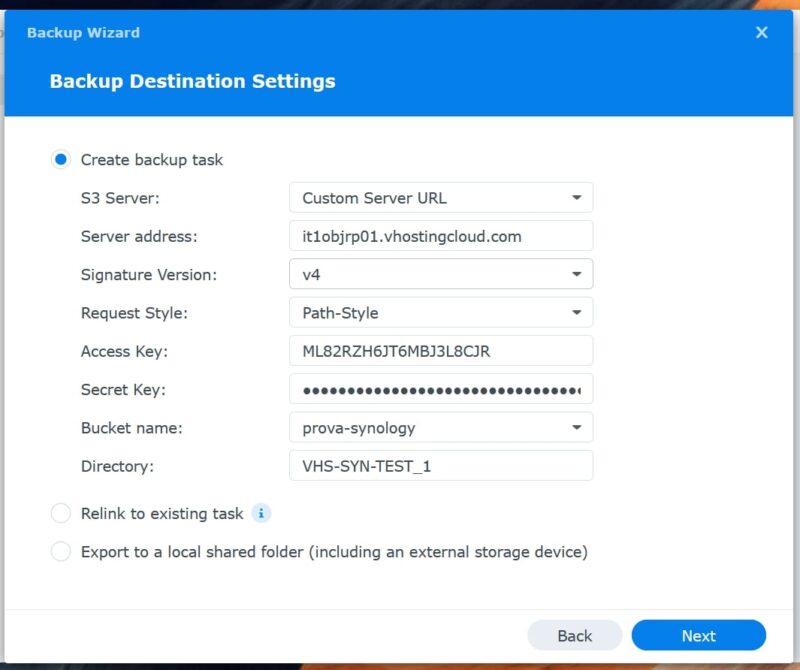
Task: Click the Access Key input field
Action: 441,351
